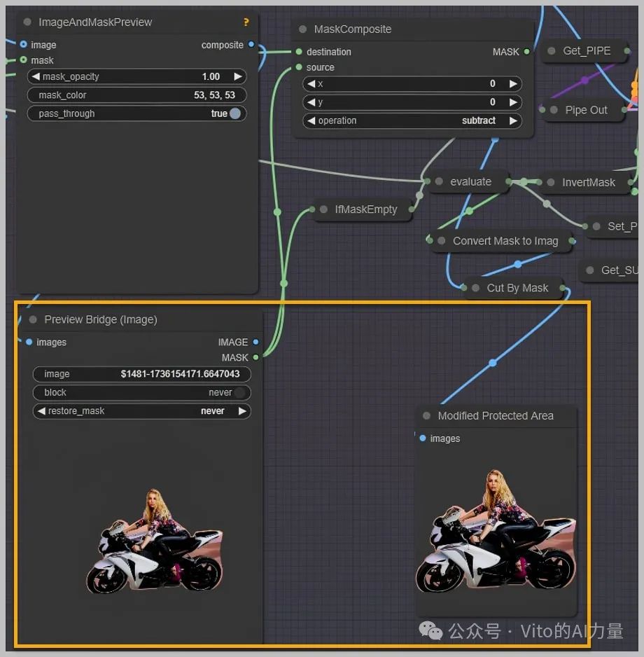Select next restore_mask option with right arrow
Screen dimensions: 644x657
[242, 410]
